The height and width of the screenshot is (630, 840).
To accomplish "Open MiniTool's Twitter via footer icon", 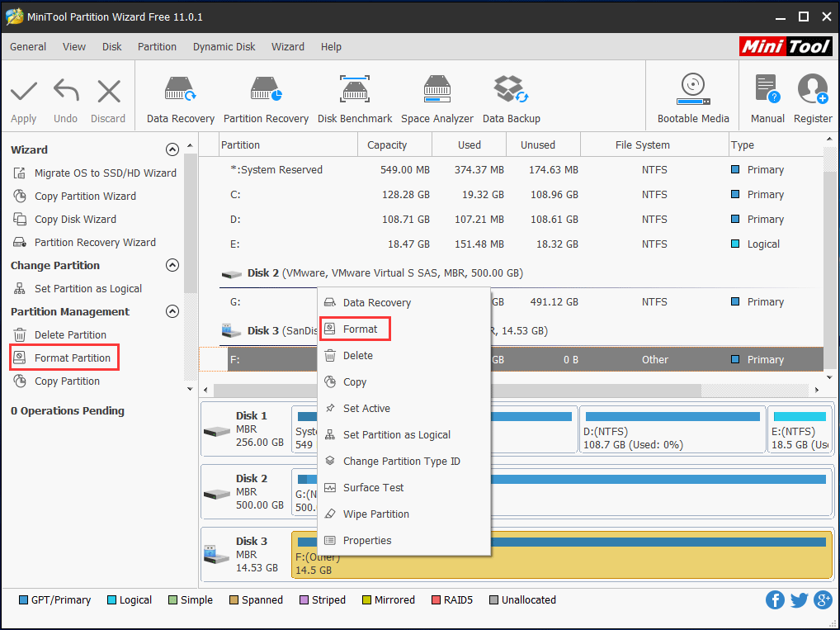I will [799, 599].
